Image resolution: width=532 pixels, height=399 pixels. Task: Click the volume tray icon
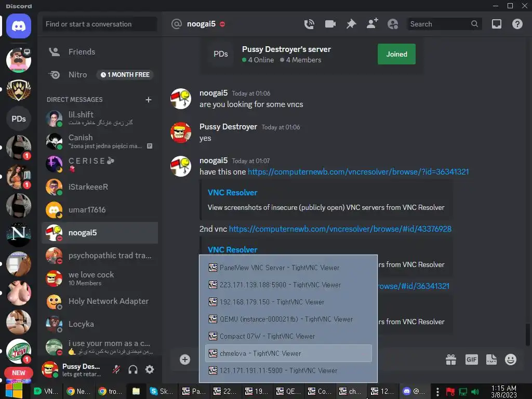[475, 392]
